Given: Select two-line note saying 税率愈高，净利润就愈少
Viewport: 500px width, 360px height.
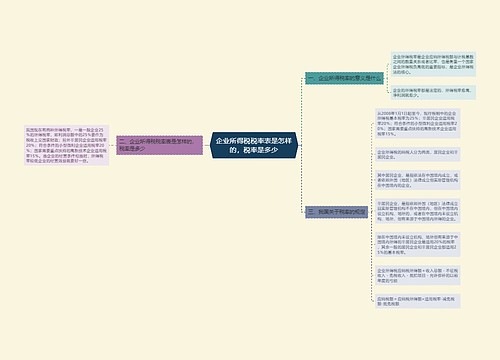Looking at the screenshot, I should pyautogui.click(x=433, y=92).
